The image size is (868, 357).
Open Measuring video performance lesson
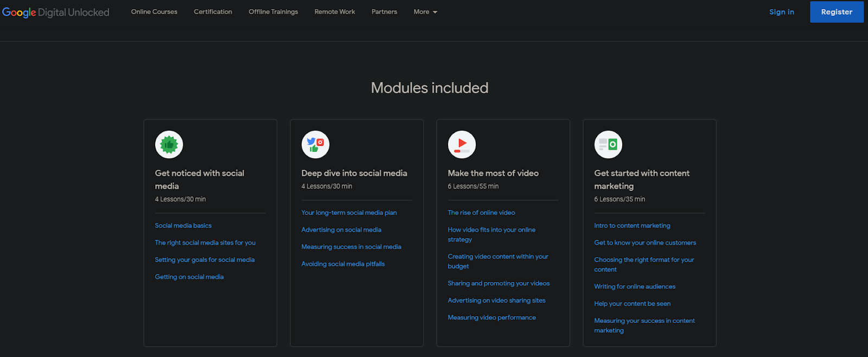pyautogui.click(x=492, y=318)
